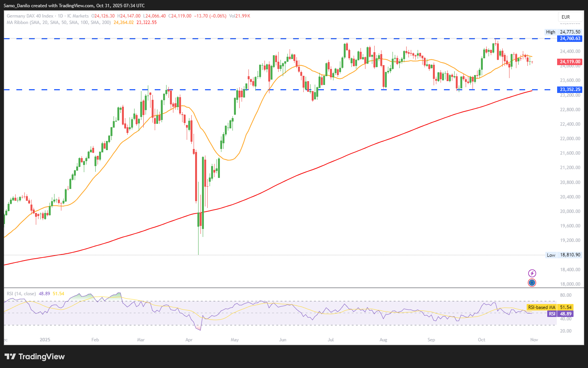
Task: Select the RSI (14, close) indicator legend
Action: pos(21,294)
